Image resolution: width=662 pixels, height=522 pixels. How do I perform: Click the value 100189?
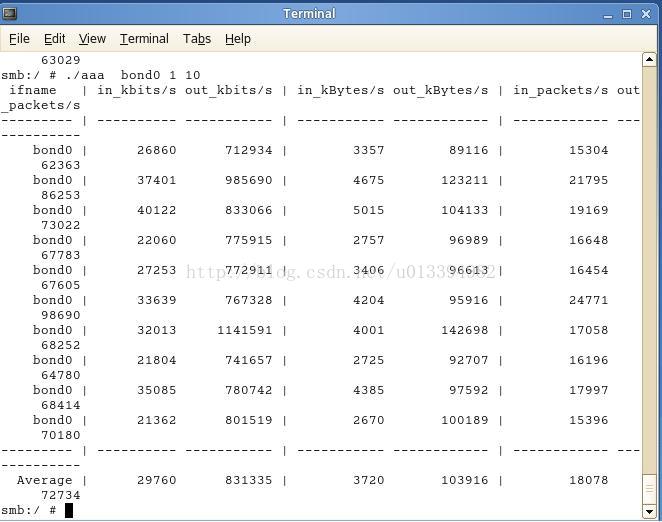point(464,420)
